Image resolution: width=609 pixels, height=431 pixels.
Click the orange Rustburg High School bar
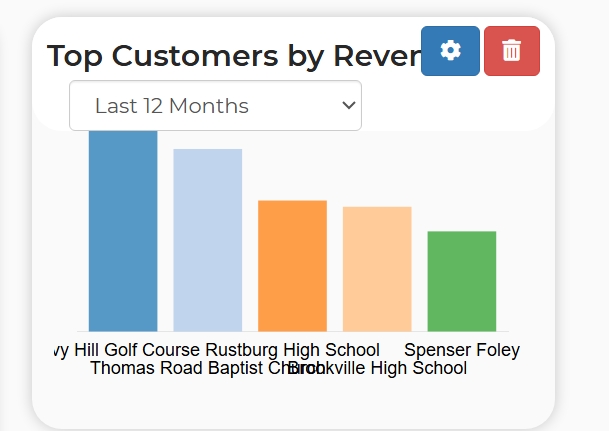292,266
